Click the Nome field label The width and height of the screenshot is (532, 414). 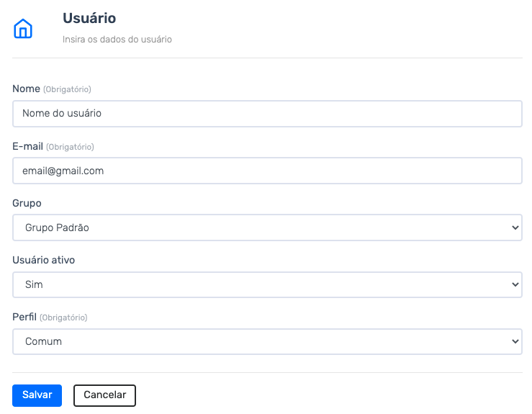tap(26, 89)
